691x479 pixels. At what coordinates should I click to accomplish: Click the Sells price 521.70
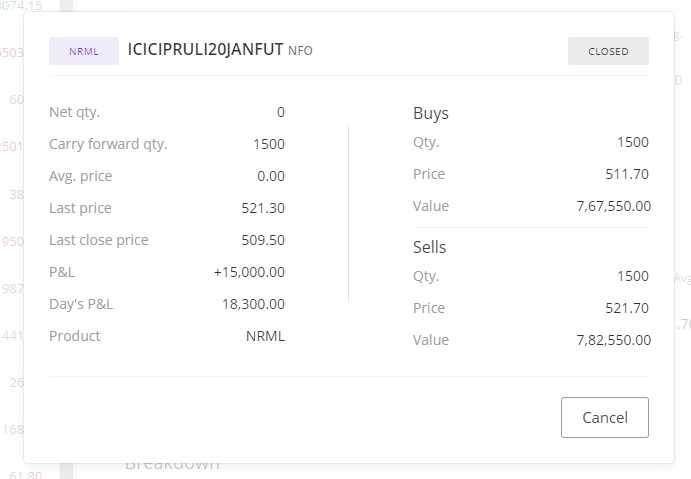627,308
